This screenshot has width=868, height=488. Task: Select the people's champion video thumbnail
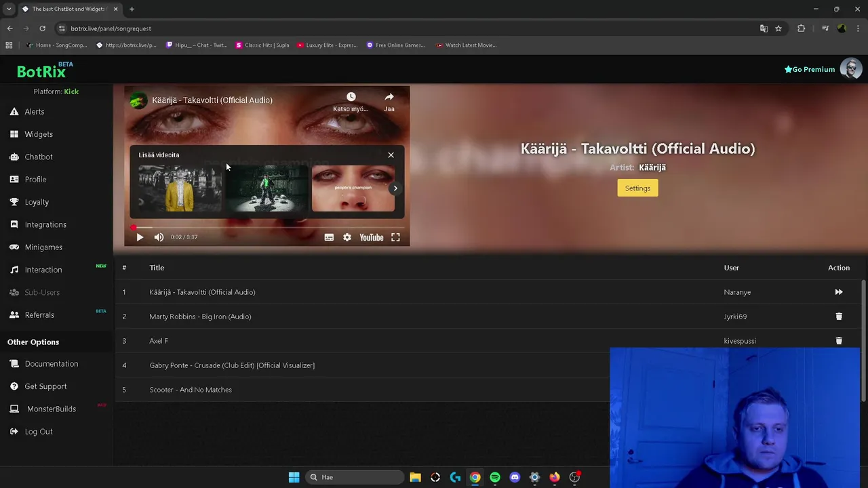click(x=353, y=188)
